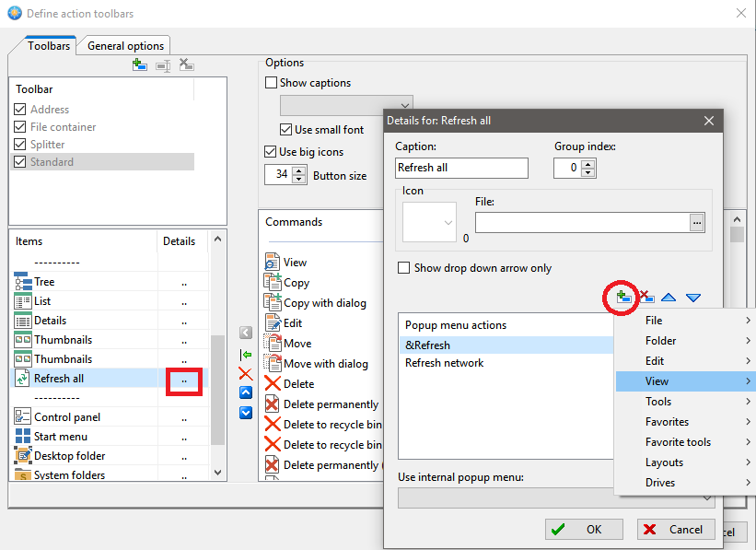Click the add popup menu action icon

coord(623,297)
